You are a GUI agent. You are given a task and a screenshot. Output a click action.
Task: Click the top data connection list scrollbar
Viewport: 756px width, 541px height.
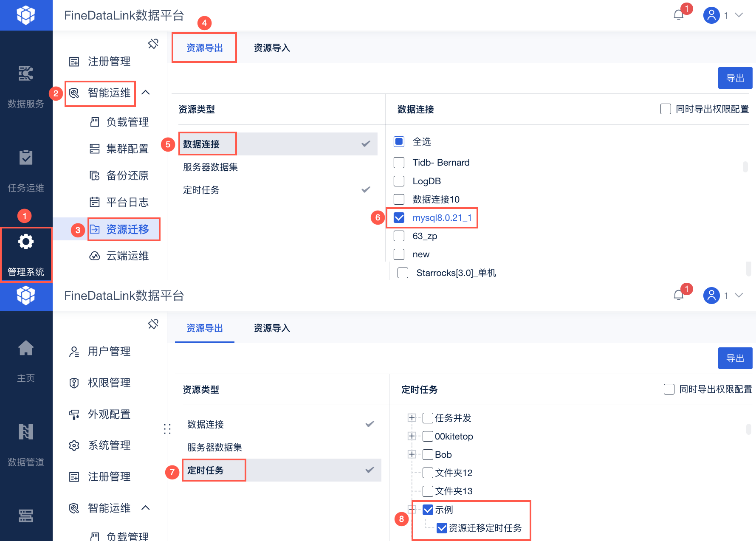tap(745, 167)
